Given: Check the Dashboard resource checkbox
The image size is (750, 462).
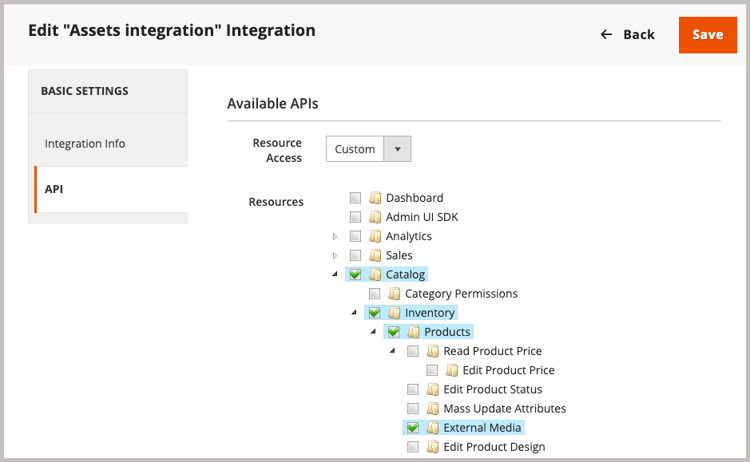Looking at the screenshot, I should tap(355, 198).
